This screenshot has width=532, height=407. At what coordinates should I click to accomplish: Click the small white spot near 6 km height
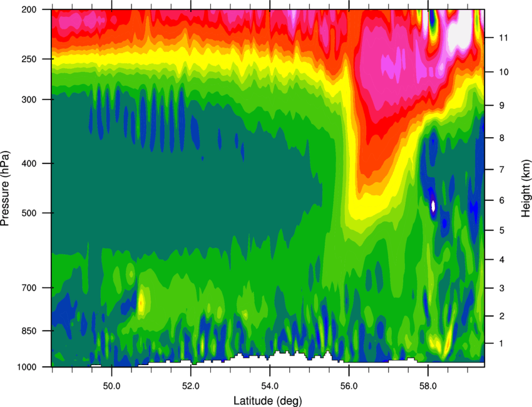(433, 205)
